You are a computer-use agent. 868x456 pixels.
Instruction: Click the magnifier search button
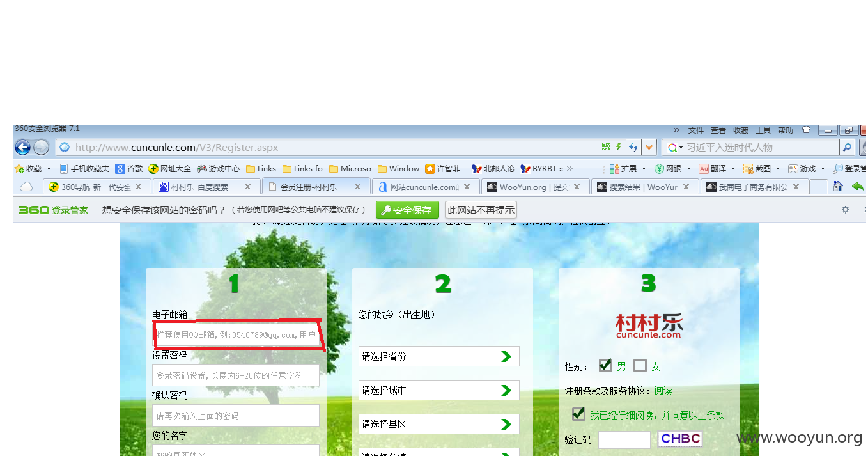coord(847,148)
